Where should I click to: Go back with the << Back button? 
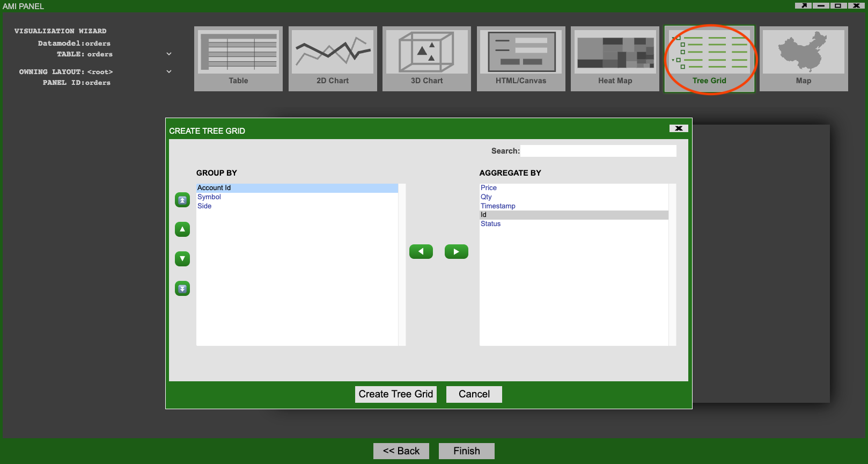[x=401, y=451]
